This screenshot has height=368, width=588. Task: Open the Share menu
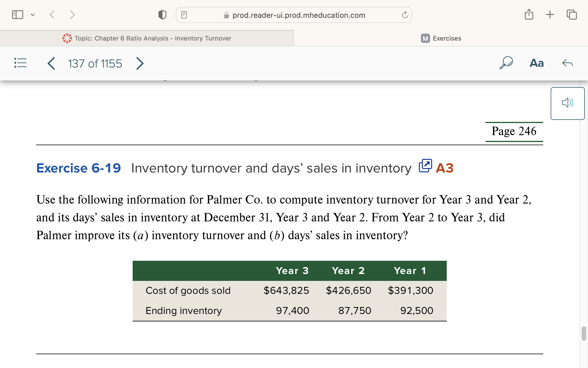[x=529, y=14]
